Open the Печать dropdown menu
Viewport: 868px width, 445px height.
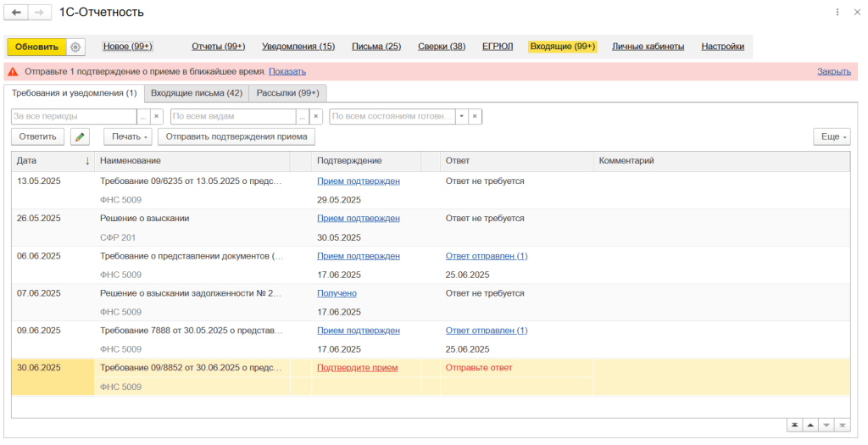(x=128, y=136)
